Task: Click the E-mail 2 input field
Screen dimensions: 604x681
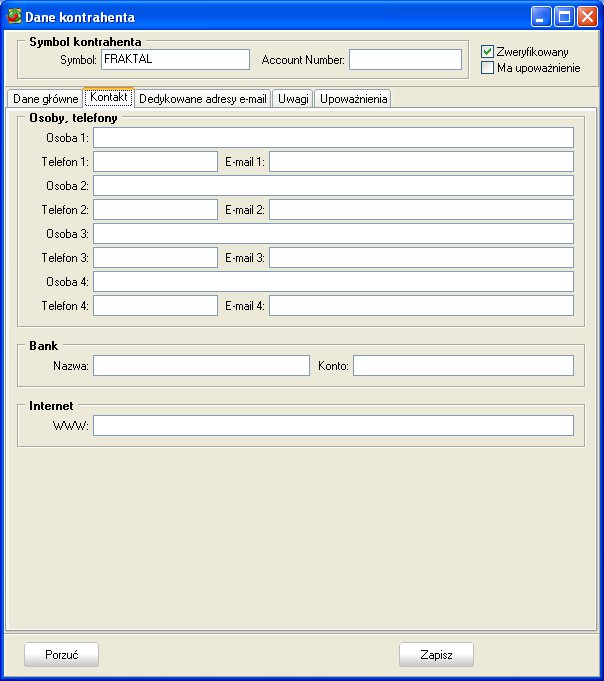Action: pos(421,210)
